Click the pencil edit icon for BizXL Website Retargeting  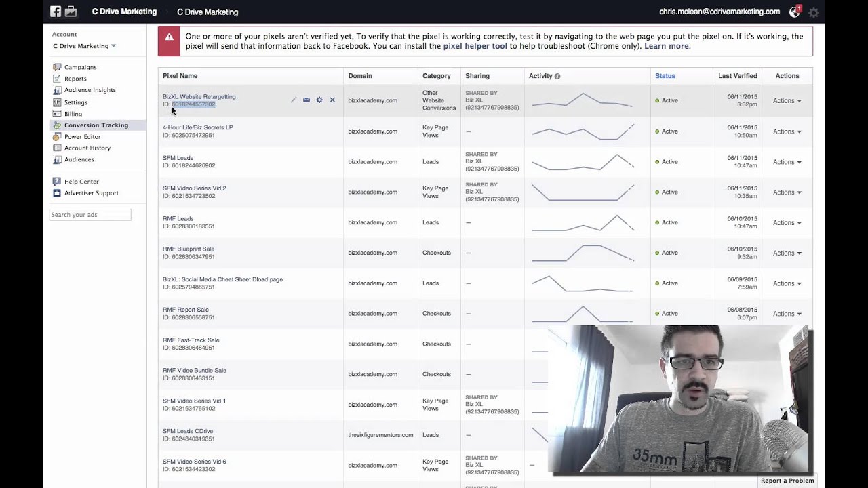point(294,100)
